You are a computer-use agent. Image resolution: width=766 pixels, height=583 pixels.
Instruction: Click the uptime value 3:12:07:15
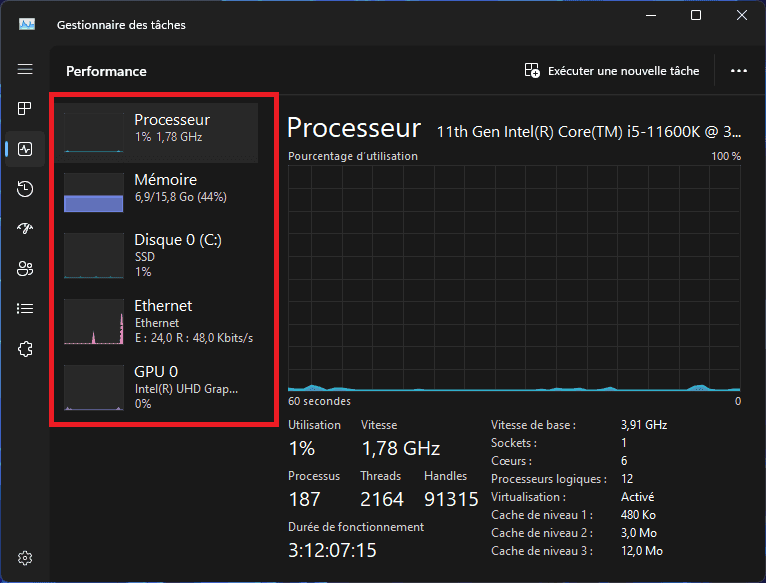332,550
